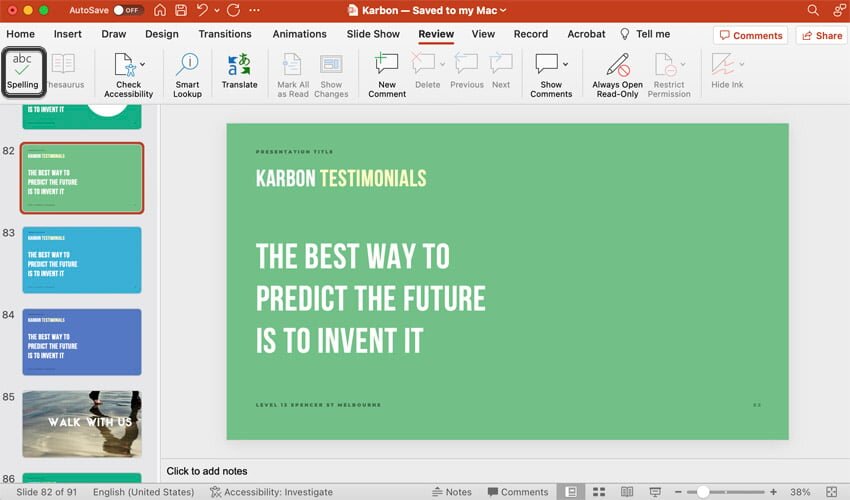Open Smart Lookup
This screenshot has width=850, height=500.
[187, 74]
